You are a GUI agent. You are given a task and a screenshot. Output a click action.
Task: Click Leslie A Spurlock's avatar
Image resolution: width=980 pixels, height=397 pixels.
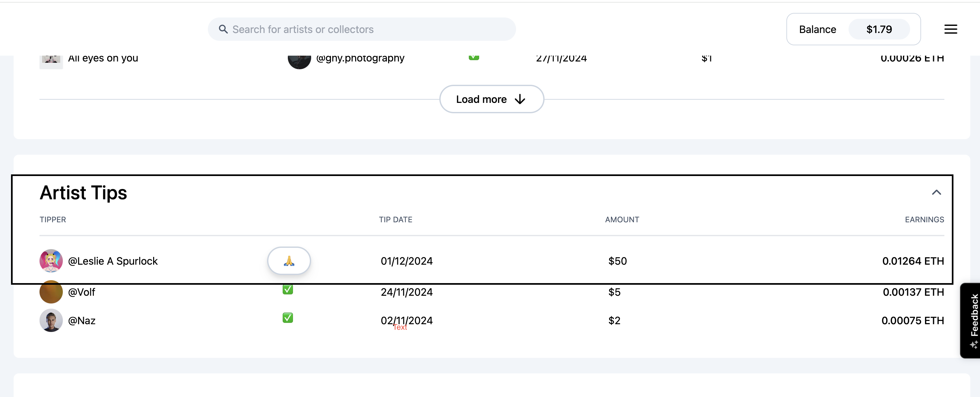(x=51, y=261)
